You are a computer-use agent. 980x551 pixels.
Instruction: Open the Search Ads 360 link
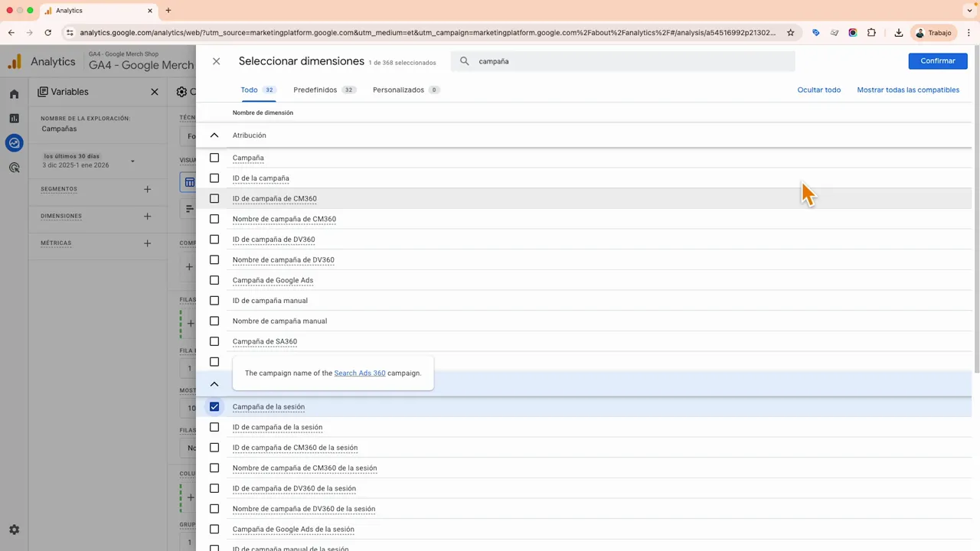[x=359, y=373]
